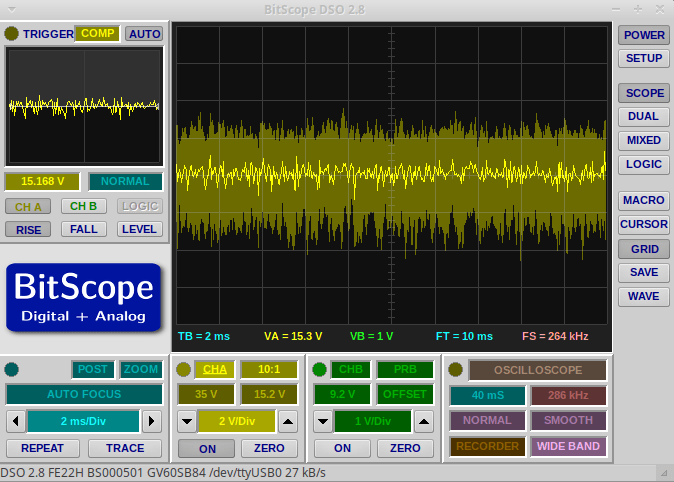Click the 2 ms/Div timebase value

coord(83,421)
